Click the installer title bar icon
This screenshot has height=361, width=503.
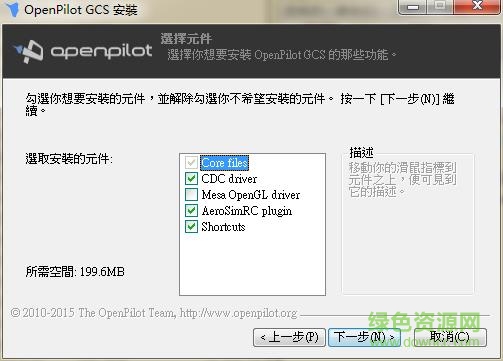point(12,9)
